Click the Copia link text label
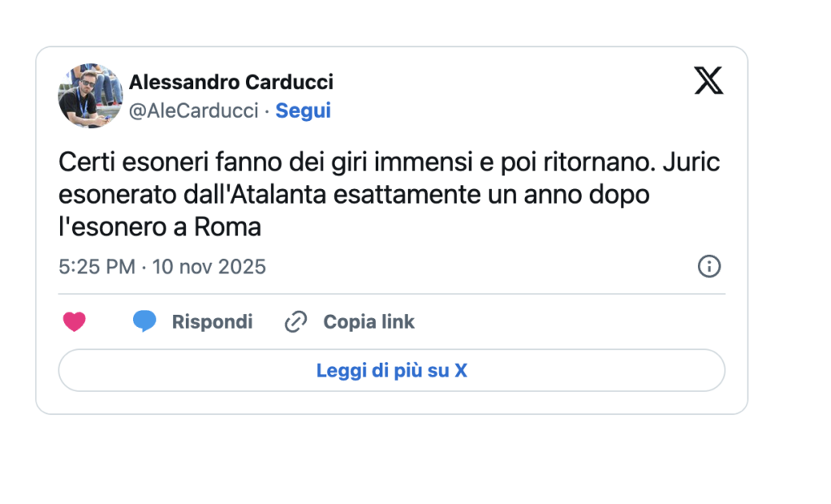831x504 pixels. [369, 321]
